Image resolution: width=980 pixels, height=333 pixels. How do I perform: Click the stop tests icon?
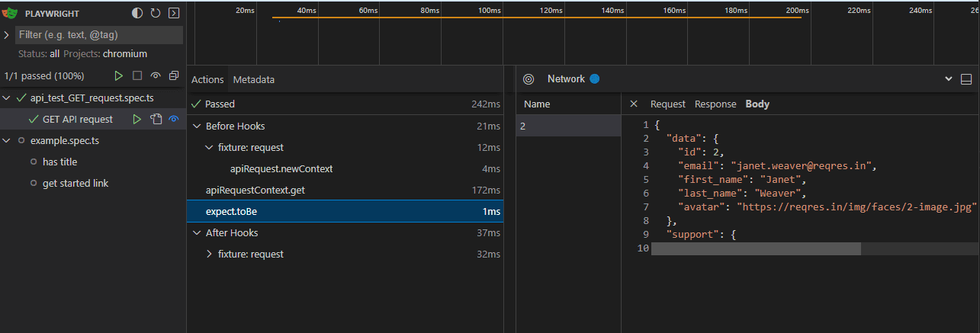coord(137,75)
